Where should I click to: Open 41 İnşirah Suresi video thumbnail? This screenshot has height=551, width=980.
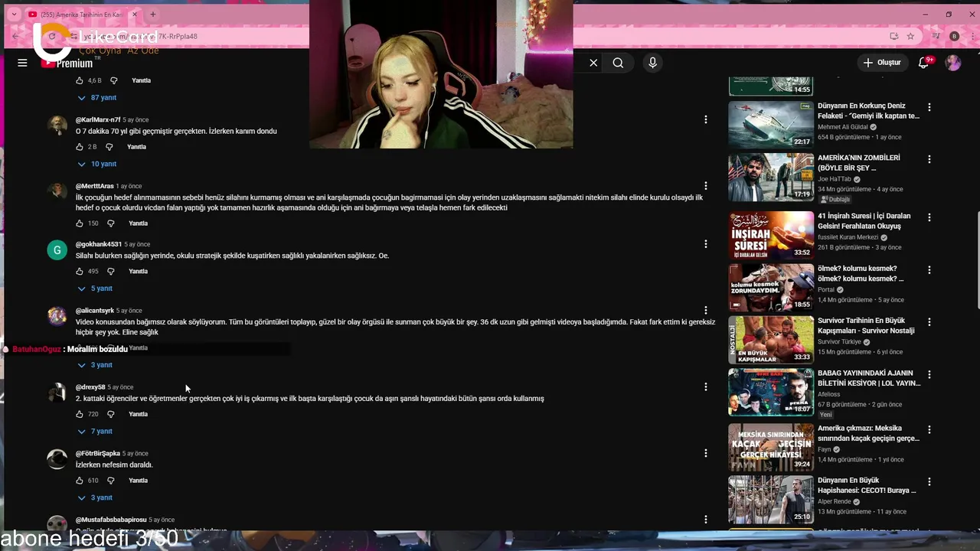click(x=771, y=234)
